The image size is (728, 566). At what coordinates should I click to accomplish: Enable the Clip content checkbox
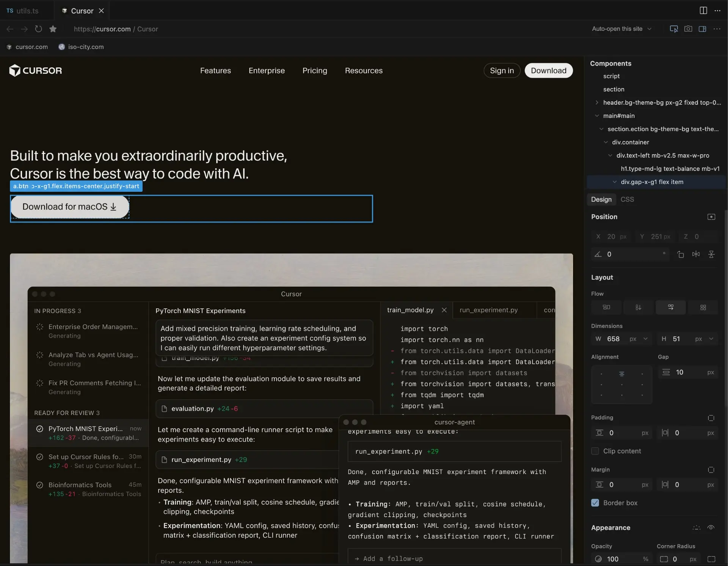click(x=596, y=451)
